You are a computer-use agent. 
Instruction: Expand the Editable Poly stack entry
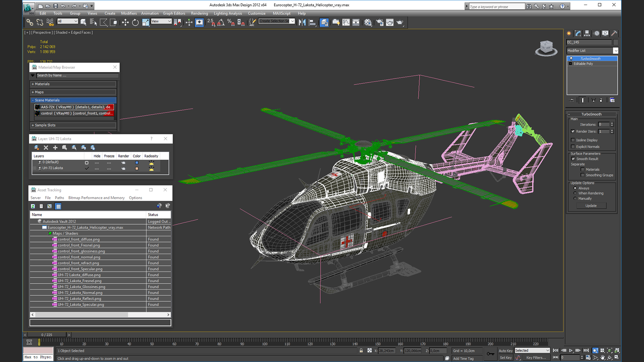coord(571,64)
